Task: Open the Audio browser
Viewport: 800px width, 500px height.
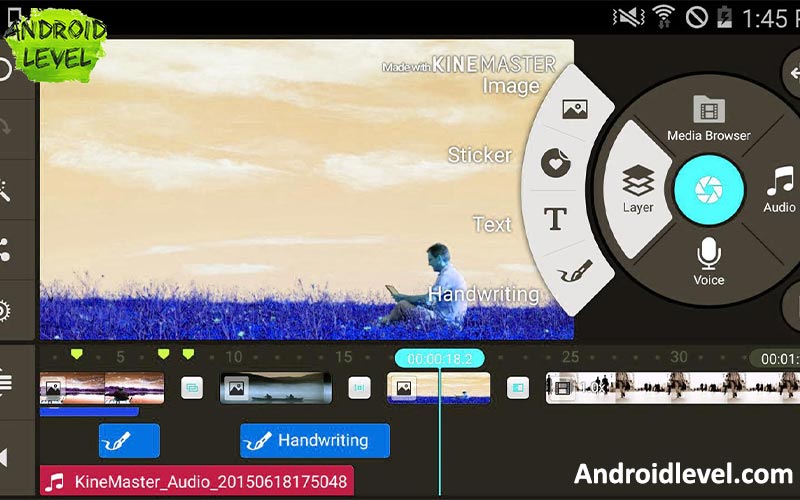Action: coord(780,189)
